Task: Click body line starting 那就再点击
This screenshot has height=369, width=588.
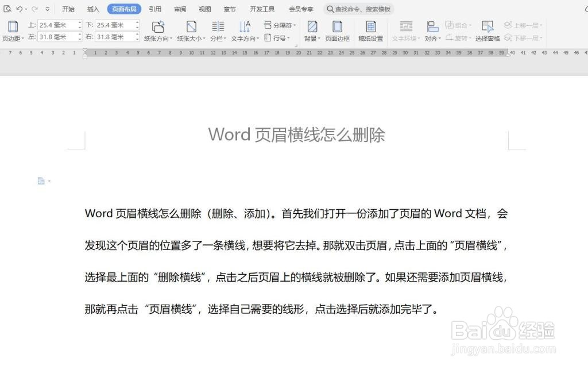Action: pos(261,309)
